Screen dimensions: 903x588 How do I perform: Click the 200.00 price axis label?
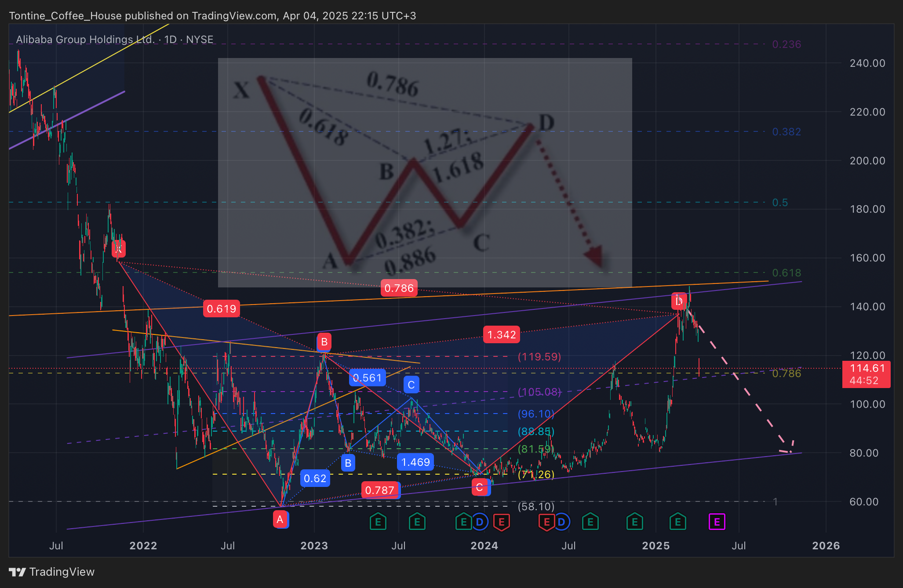click(867, 161)
